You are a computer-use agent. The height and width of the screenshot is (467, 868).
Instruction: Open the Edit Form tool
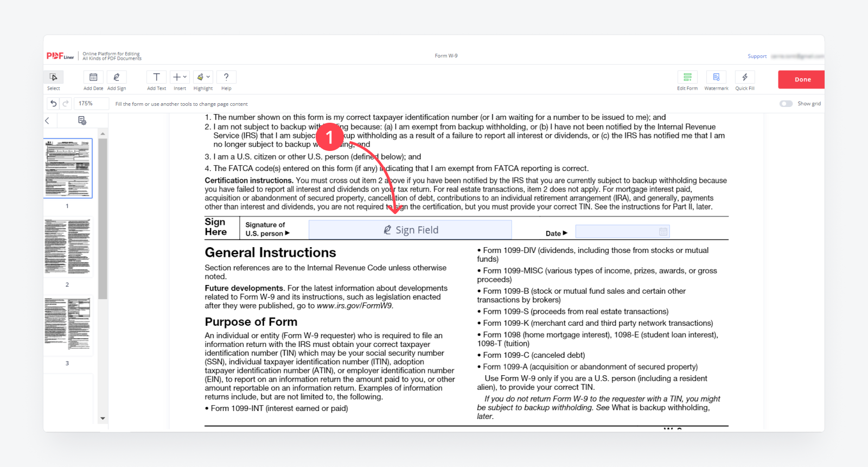pos(687,77)
